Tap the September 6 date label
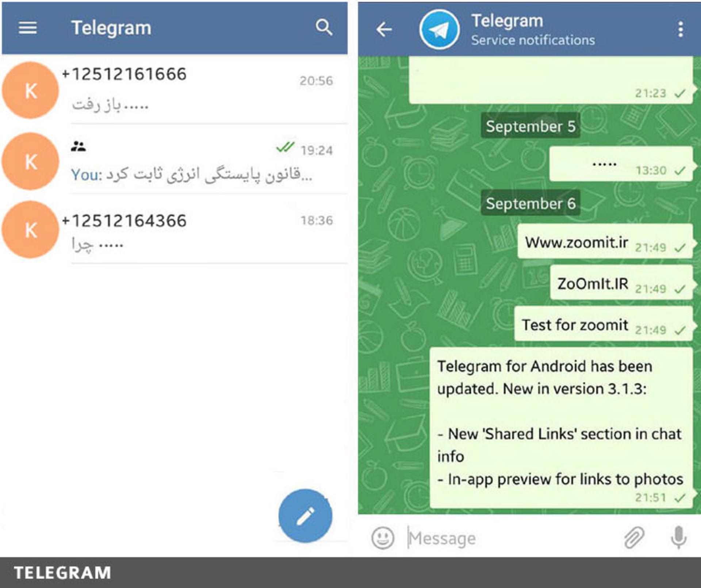701x588 pixels. (530, 203)
